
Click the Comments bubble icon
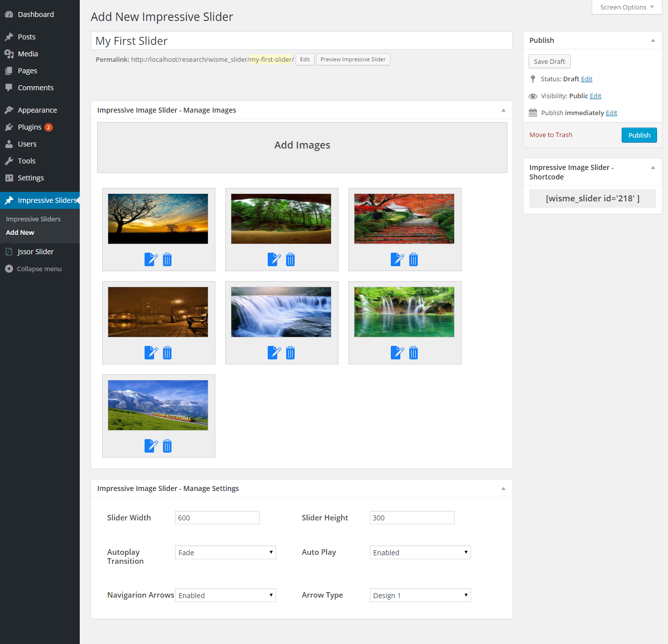click(9, 88)
